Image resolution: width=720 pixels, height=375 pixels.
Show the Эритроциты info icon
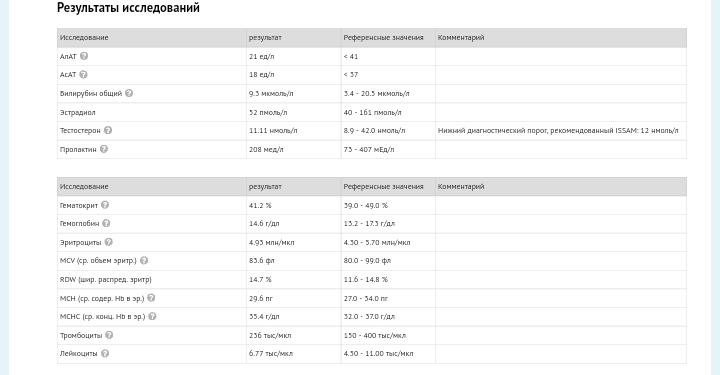[108, 242]
